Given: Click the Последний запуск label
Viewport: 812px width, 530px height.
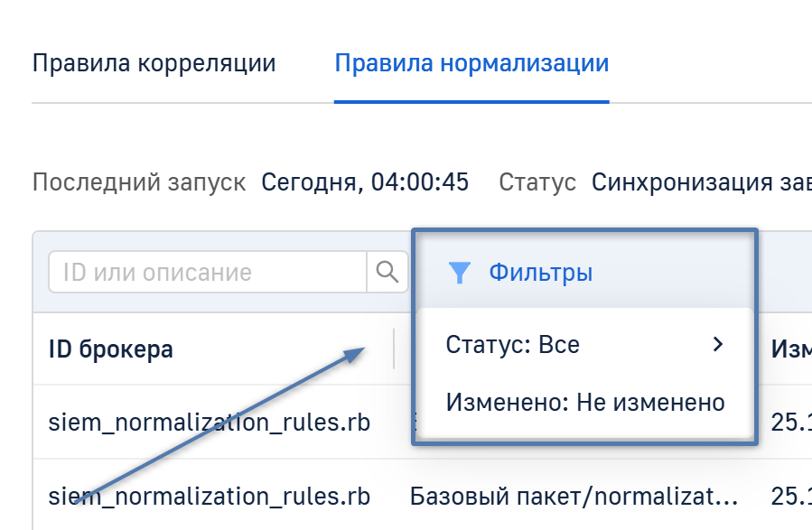Looking at the screenshot, I should [139, 182].
